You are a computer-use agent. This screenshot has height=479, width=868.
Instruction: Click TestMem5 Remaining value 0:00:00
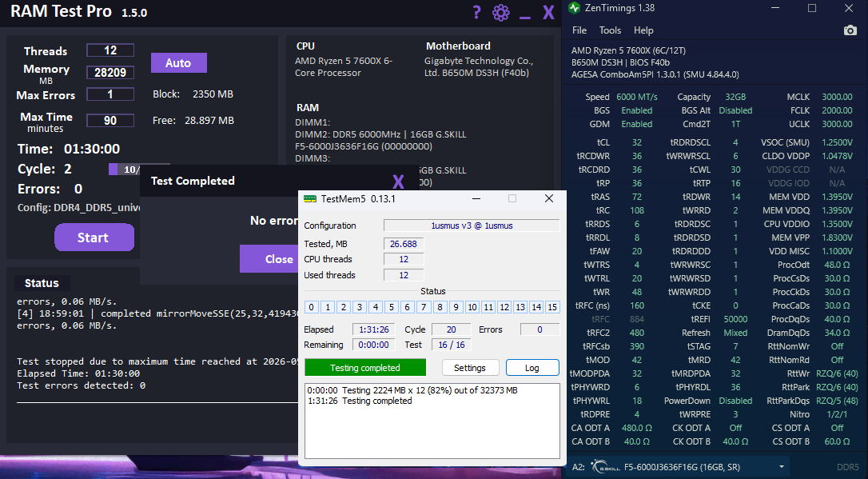pos(374,345)
